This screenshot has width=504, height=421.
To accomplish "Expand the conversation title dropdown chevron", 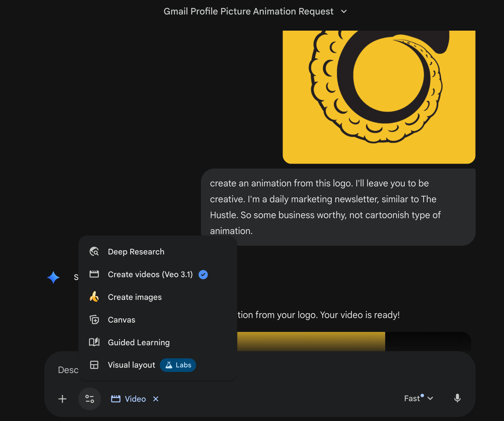I will (x=344, y=12).
